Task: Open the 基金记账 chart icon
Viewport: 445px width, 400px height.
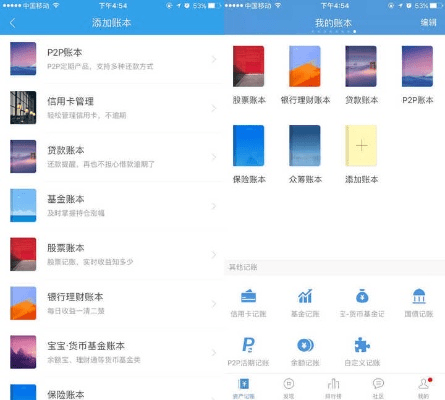Action: [305, 296]
